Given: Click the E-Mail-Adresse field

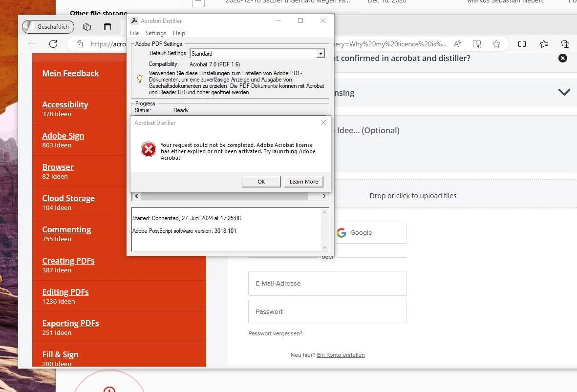Looking at the screenshot, I should coord(327,284).
